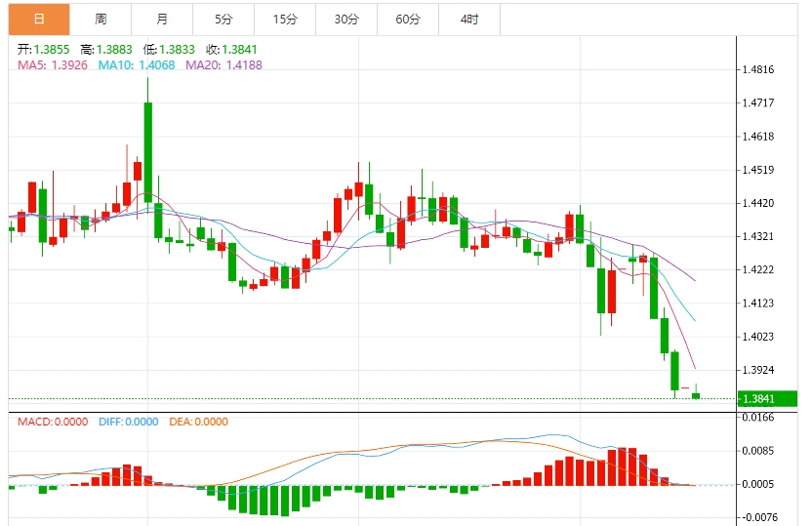Image resolution: width=812 pixels, height=526 pixels.
Task: Open the 30分 timeframe tab
Action: [346, 20]
